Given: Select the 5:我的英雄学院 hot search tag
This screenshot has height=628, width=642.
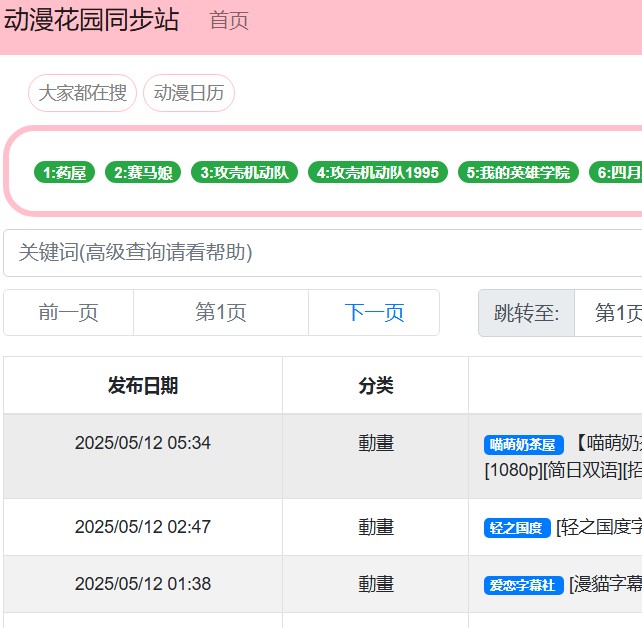Looking at the screenshot, I should (x=518, y=172).
